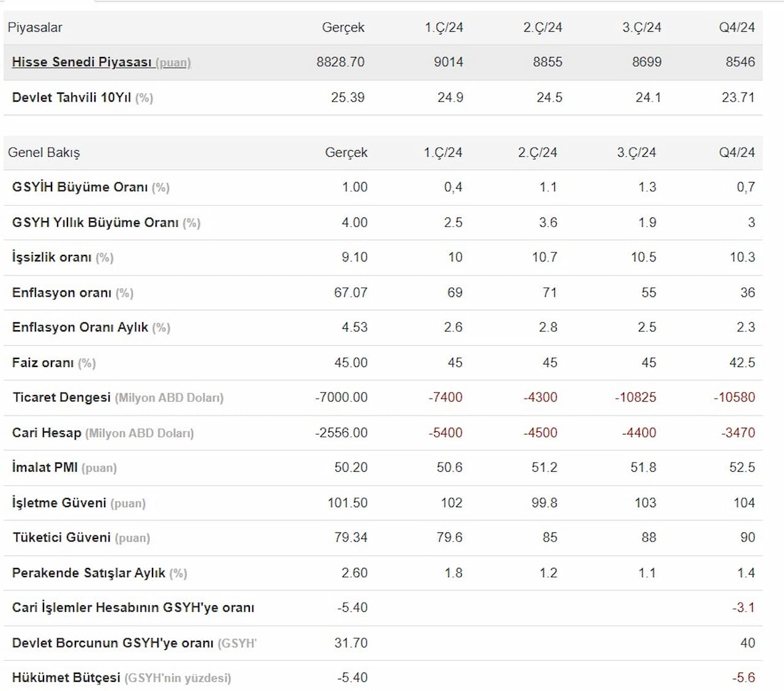Open Cari İşlemler Hesabının GSYH'ye oranı
The image size is (784, 691).
coord(133,608)
